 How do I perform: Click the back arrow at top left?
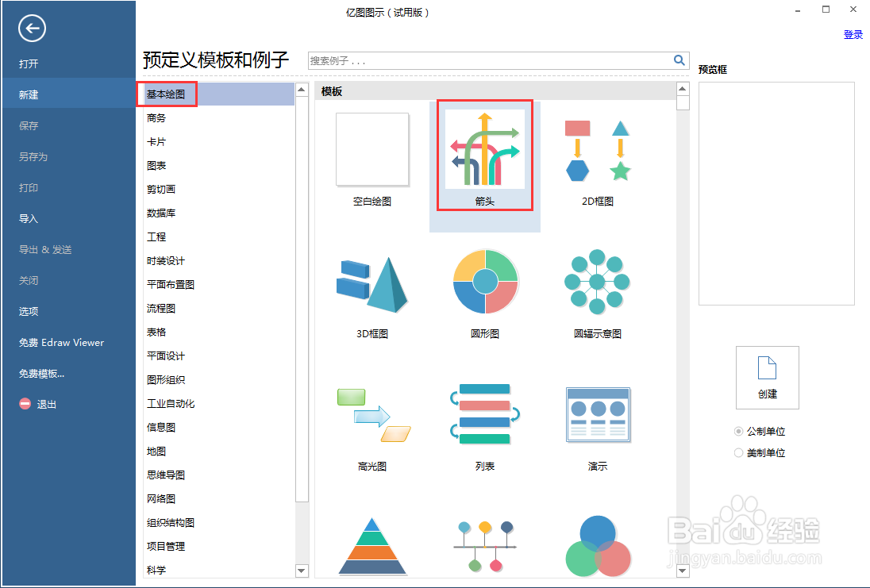31,29
